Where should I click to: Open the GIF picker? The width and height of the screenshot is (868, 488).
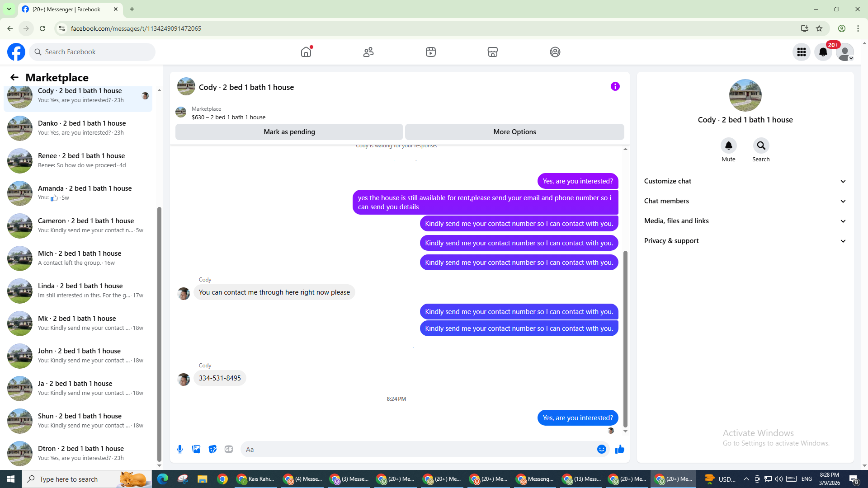click(x=229, y=449)
